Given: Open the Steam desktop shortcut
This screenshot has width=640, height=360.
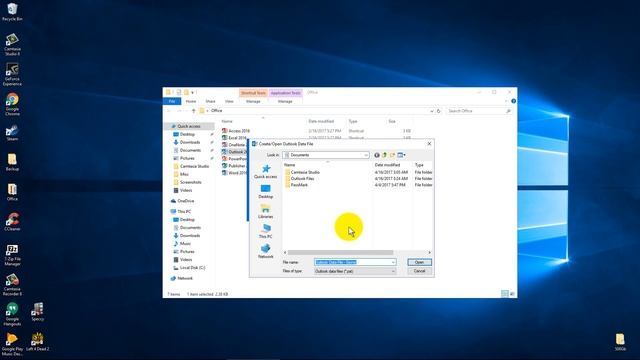Looking at the screenshot, I should click(12, 133).
